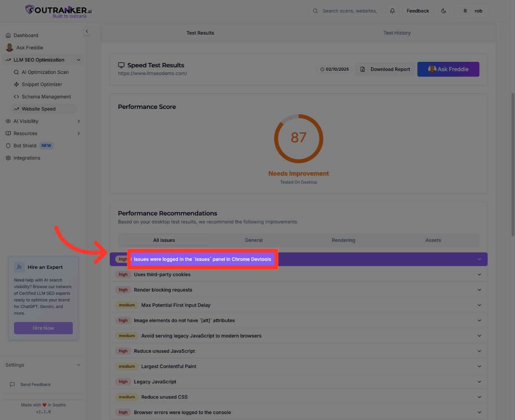Screen dimensions: 515x420
Task: Toggle the AI Visibility section open
Action: [x=43, y=121]
